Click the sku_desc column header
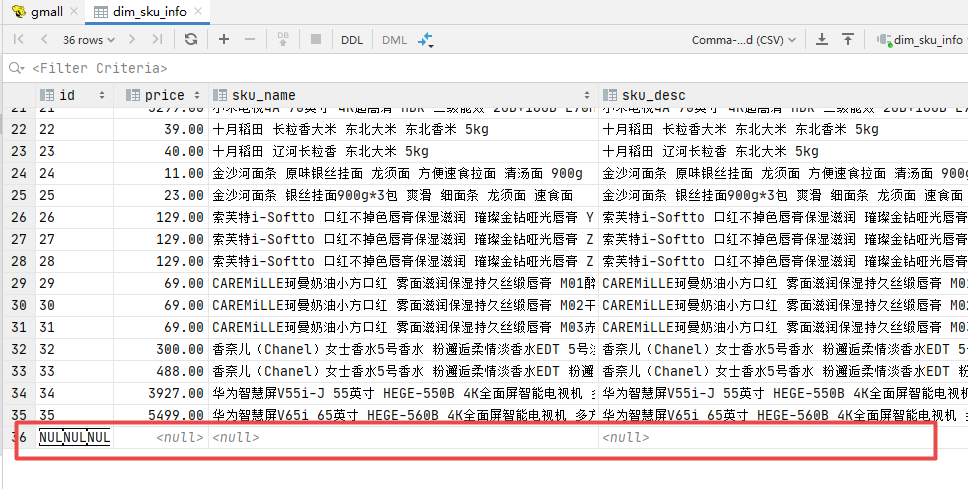968x489 pixels. point(783,95)
